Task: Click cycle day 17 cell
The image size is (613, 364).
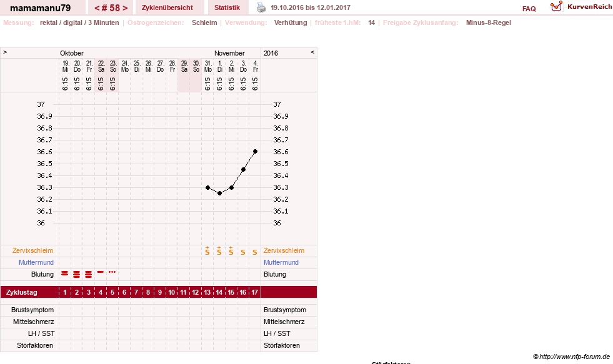Action: 254,292
